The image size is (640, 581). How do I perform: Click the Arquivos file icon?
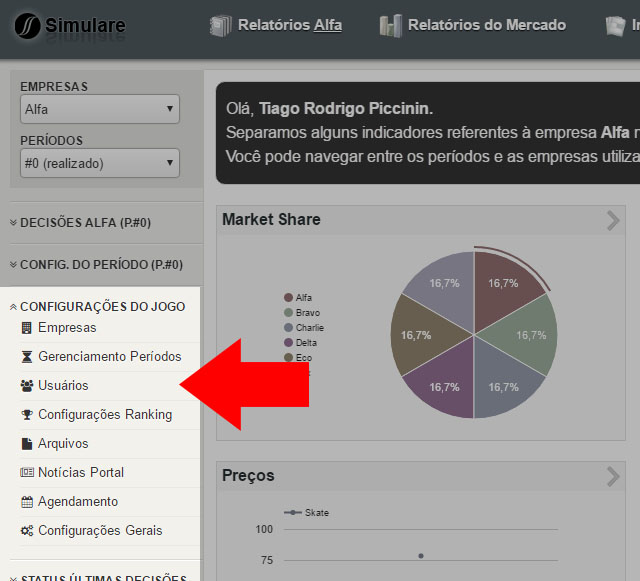click(27, 444)
